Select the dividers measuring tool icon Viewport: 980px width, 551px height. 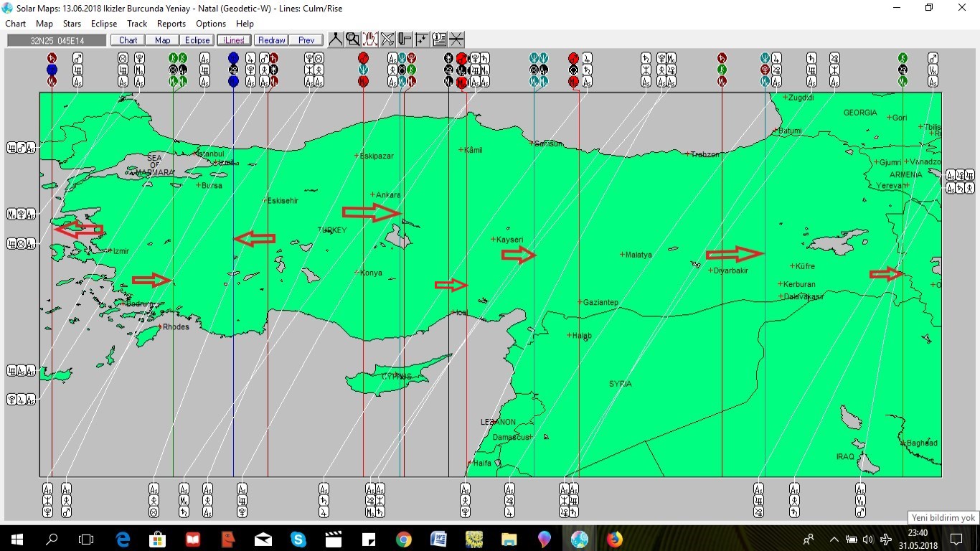pos(335,39)
